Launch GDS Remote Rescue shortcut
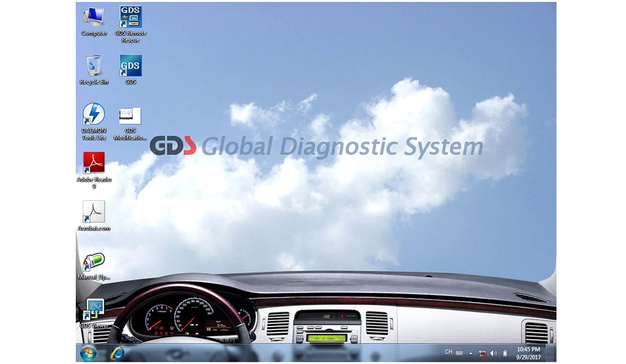Image resolution: width=626 pixels, height=364 pixels. (131, 24)
